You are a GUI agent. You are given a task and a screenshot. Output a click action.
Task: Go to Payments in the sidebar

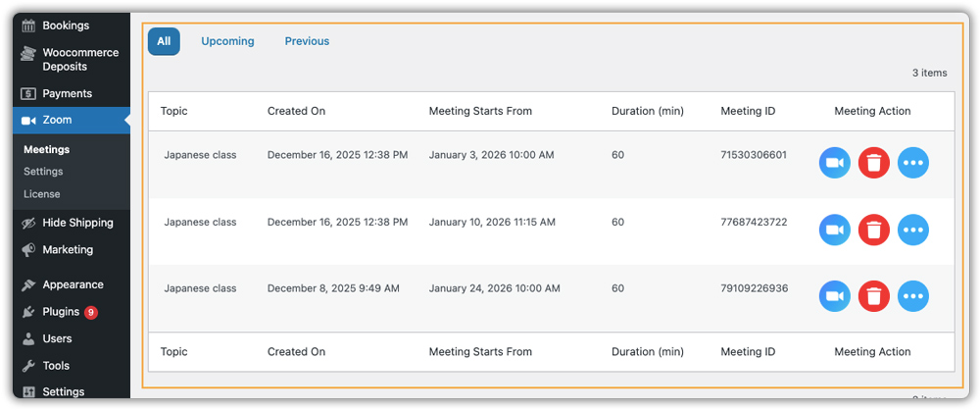tap(67, 94)
